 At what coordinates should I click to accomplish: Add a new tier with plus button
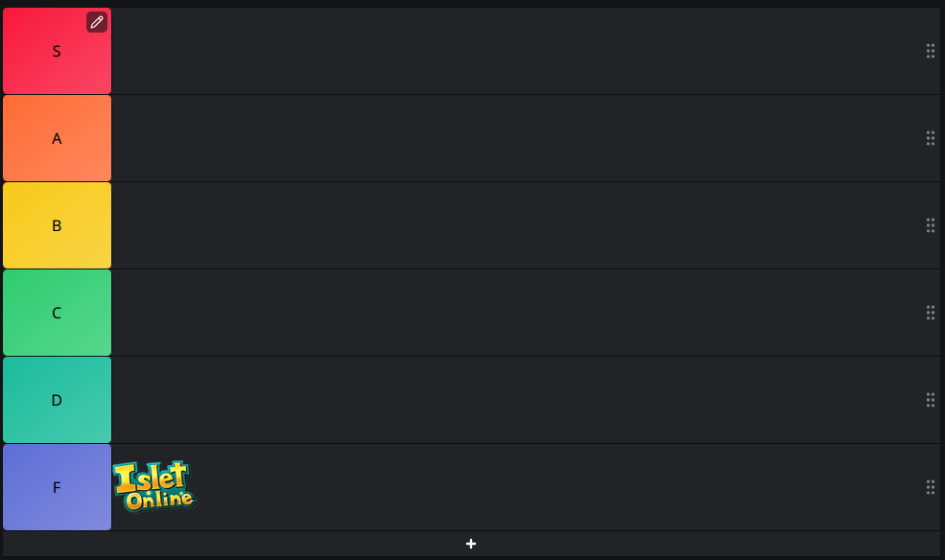471,544
